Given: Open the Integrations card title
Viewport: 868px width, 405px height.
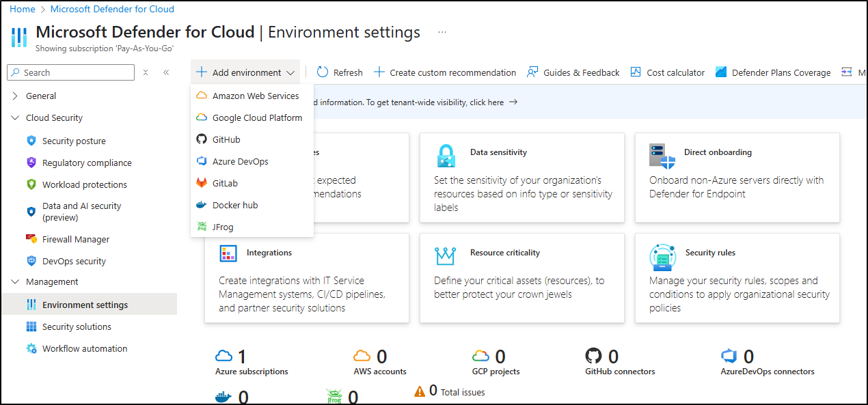Looking at the screenshot, I should 269,253.
